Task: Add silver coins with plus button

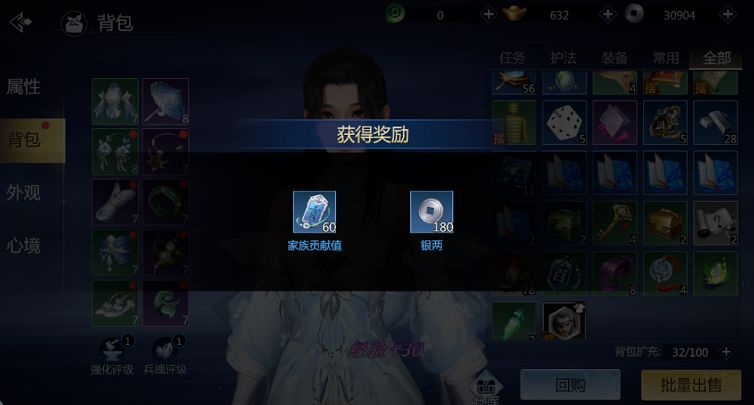Action: (728, 15)
